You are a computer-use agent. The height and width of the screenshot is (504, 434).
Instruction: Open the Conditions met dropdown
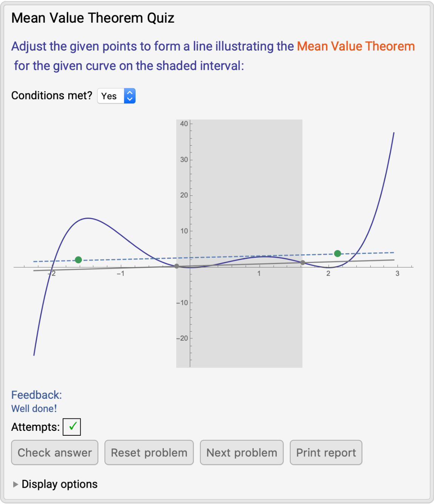[x=116, y=96]
